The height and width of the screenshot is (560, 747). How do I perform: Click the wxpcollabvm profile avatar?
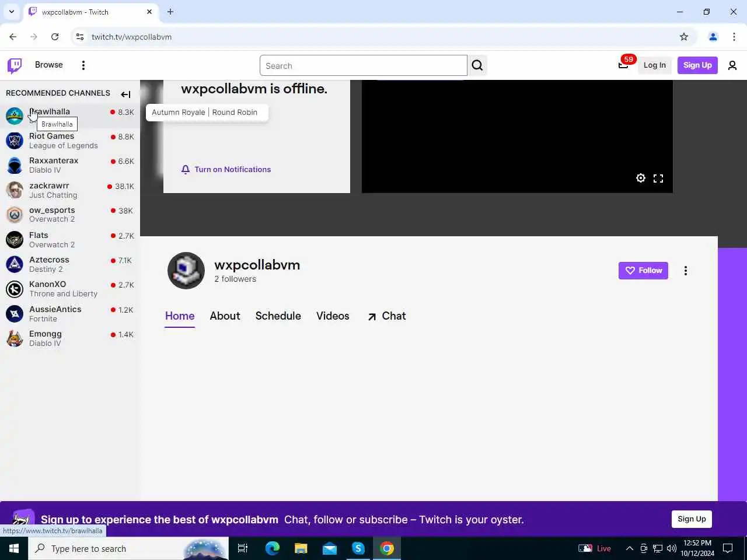[186, 271]
